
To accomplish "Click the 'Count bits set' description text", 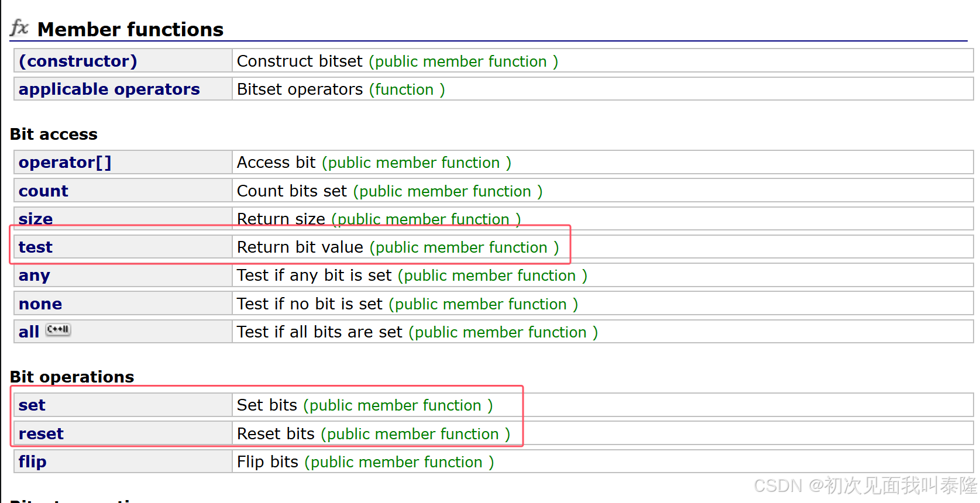I will [292, 191].
